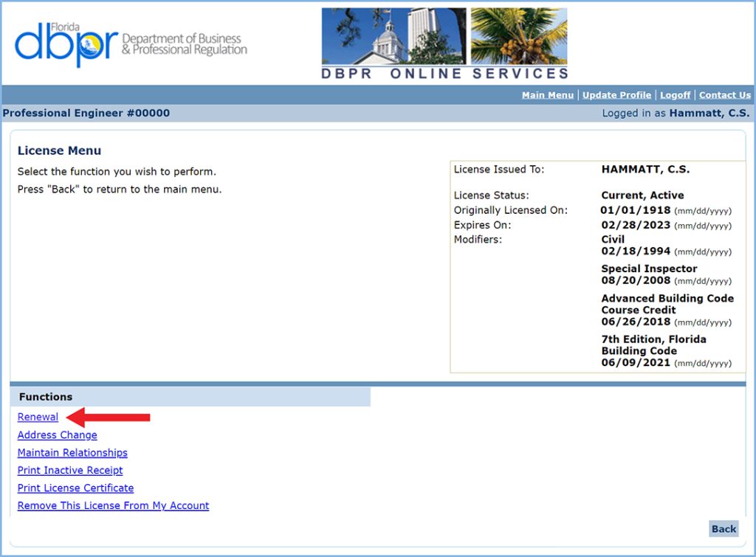The image size is (756, 557).
Task: Open the Contact Us page
Action: click(725, 94)
